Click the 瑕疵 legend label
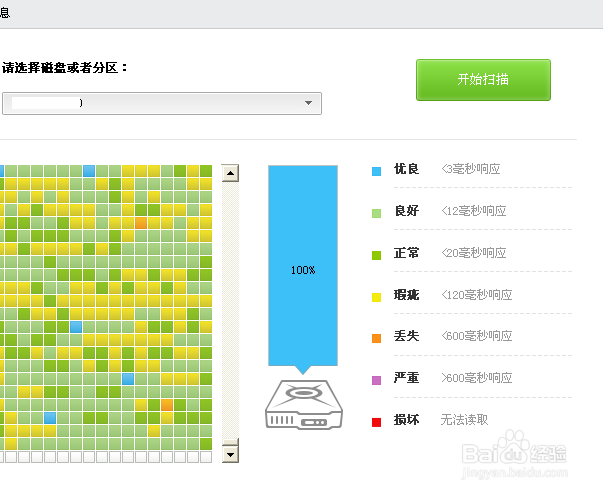 406,295
